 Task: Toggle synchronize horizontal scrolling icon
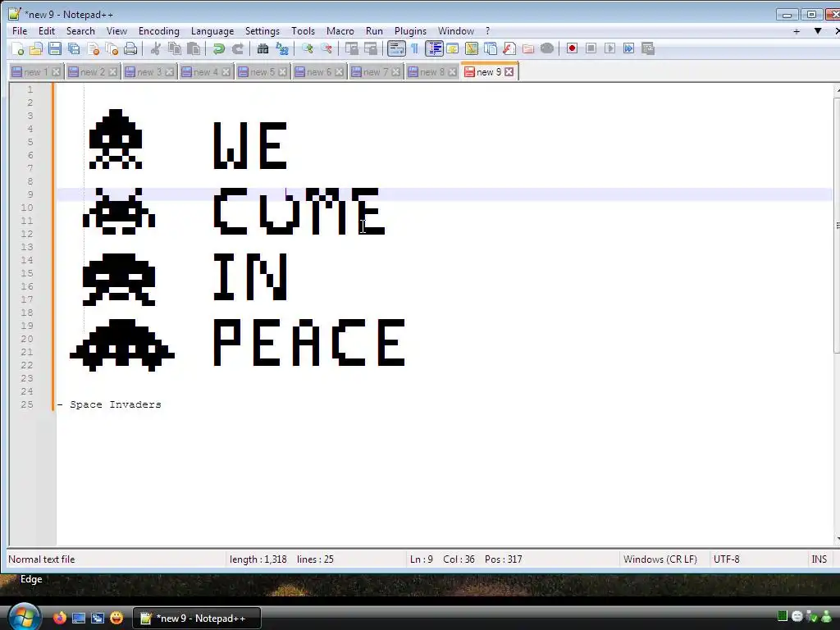click(x=370, y=48)
